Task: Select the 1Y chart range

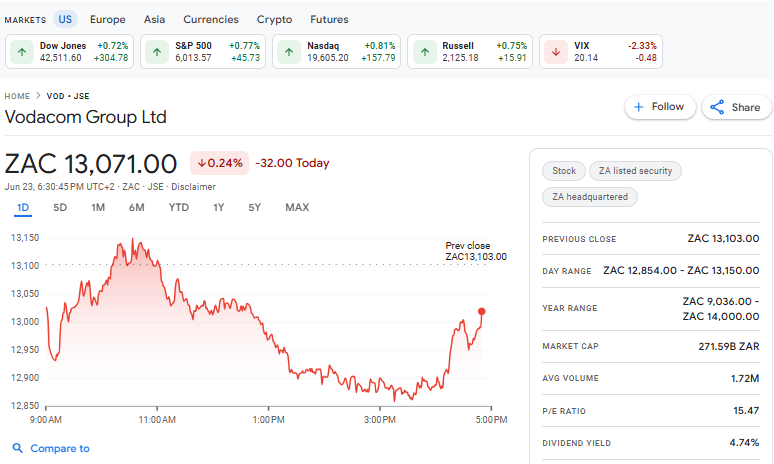Action: tap(219, 207)
